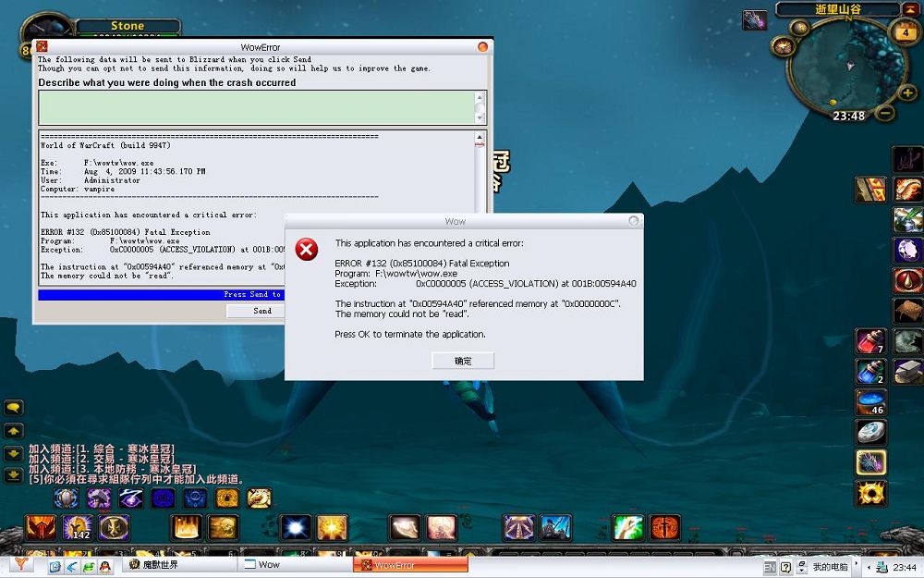This screenshot has height=578, width=924.
Task: Click the red sword crusader ability icon
Action: (x=664, y=528)
